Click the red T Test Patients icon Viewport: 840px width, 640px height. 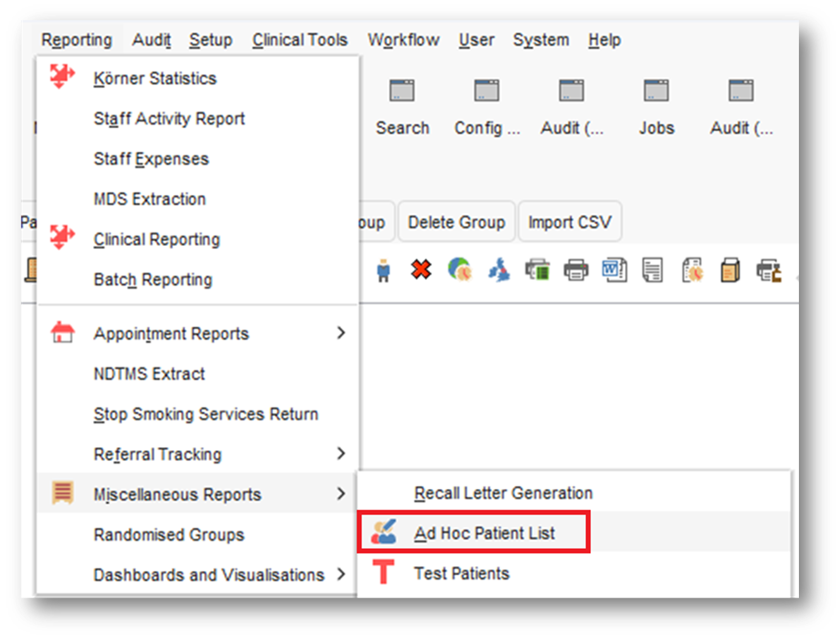(383, 572)
